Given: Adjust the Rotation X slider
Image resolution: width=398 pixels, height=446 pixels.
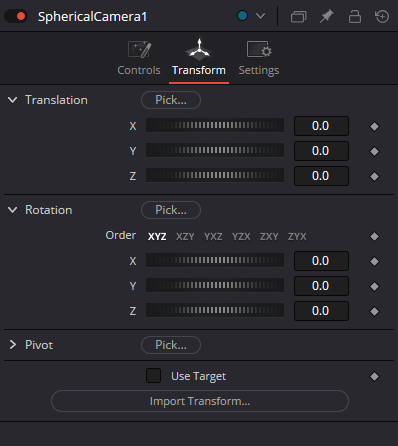Looking at the screenshot, I should pyautogui.click(x=215, y=260).
